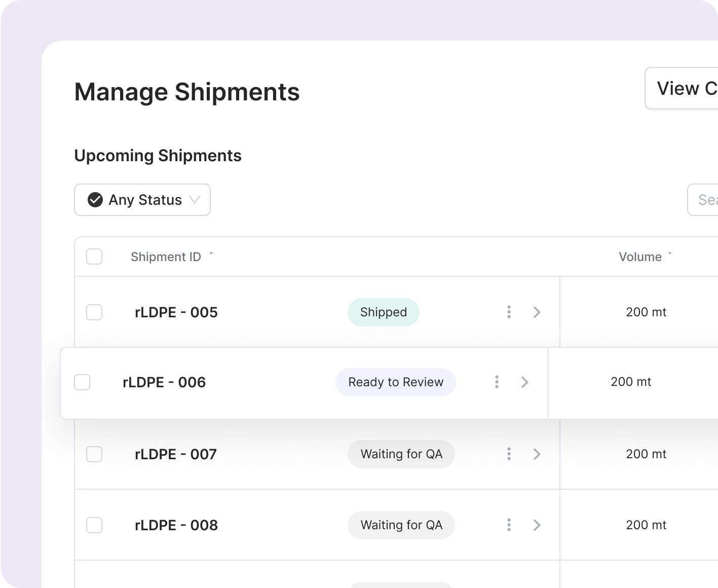The height and width of the screenshot is (588, 718).
Task: Expand rLDPE - 005 row chevron
Action: 537,312
